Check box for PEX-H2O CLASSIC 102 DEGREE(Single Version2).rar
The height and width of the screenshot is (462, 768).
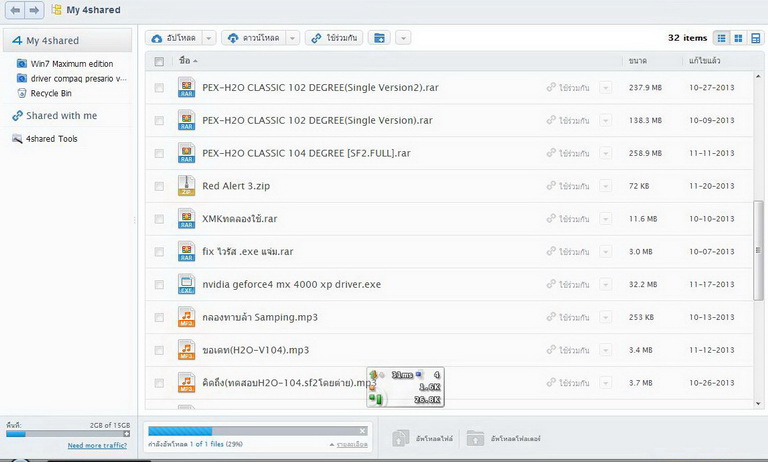tap(159, 88)
